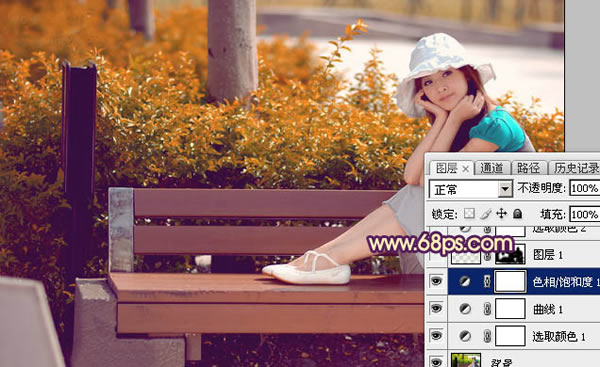Image resolution: width=600 pixels, height=367 pixels.
Task: Select the 曲线 1 layer name
Action: click(548, 309)
